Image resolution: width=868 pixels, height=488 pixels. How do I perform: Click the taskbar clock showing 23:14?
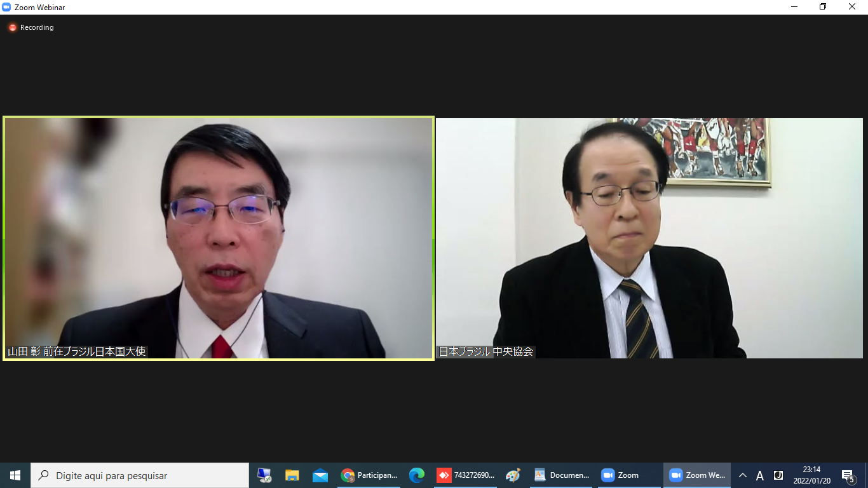[x=811, y=475]
